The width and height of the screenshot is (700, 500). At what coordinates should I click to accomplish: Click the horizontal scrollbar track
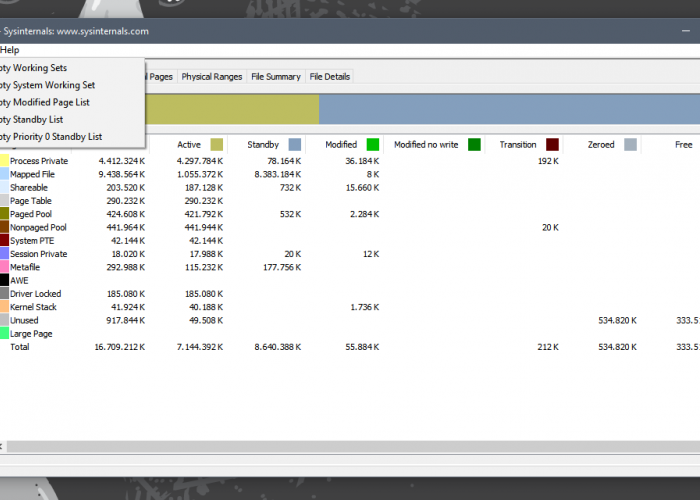click(353, 446)
